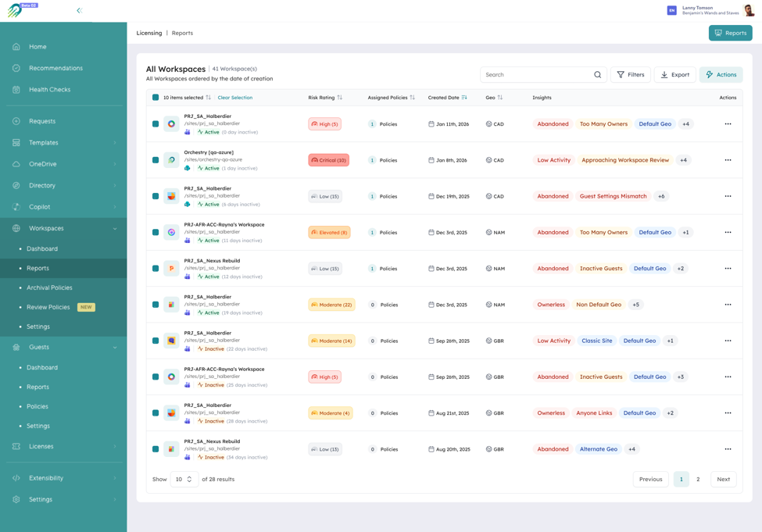Click the Clear Selection link
Image resolution: width=762 pixels, height=532 pixels.
[x=234, y=97]
